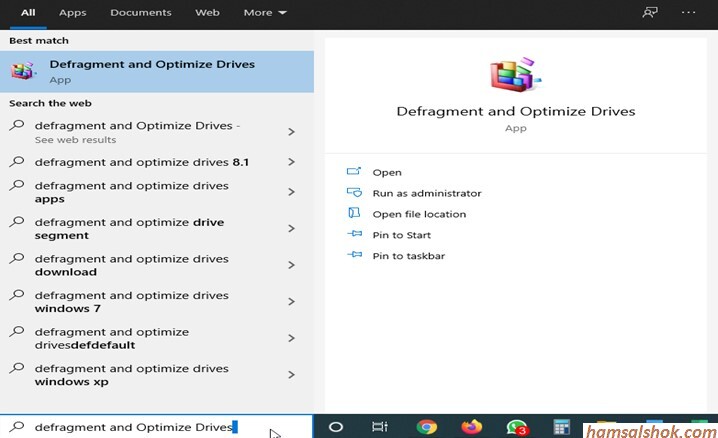The width and height of the screenshot is (718, 438).
Task: Expand arrow for 'optimize drives apps'
Action: (291, 192)
